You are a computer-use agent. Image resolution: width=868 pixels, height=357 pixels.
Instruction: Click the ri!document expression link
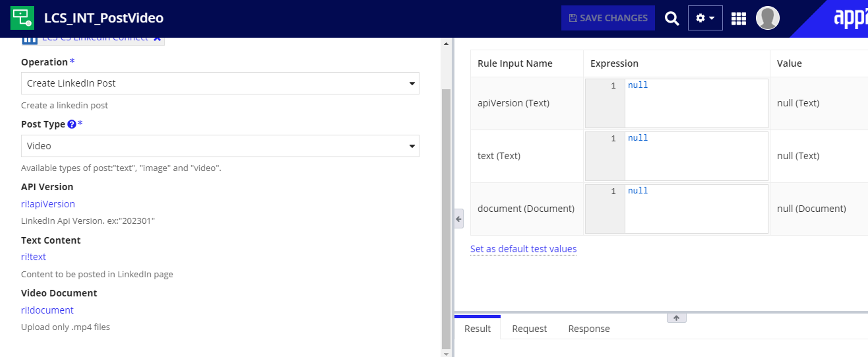click(47, 310)
